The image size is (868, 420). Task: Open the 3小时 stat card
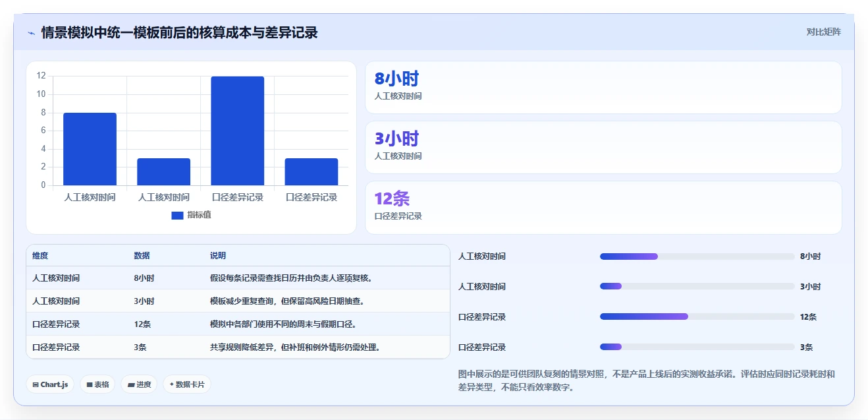point(603,147)
